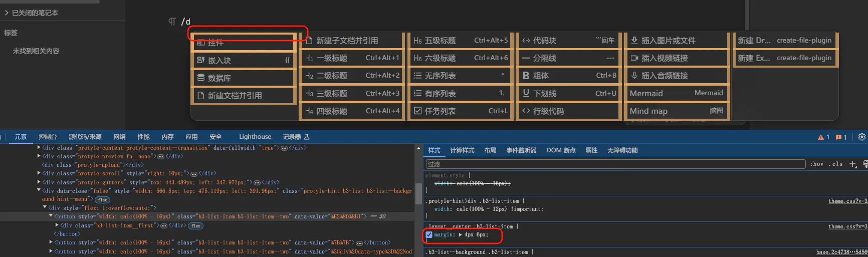Uncheck the margin property checkbox
868x257 pixels.
(429, 234)
